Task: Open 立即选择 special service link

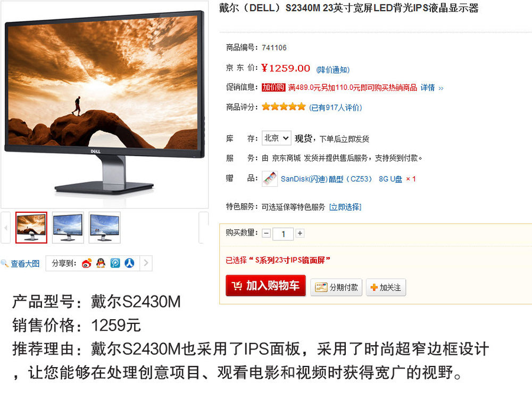Action: tap(345, 207)
